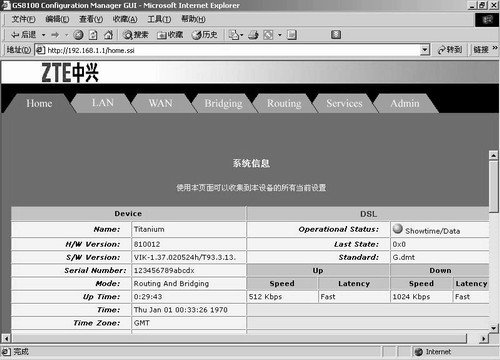
Task: Open the Back history dropdown arrow
Action: point(44,35)
